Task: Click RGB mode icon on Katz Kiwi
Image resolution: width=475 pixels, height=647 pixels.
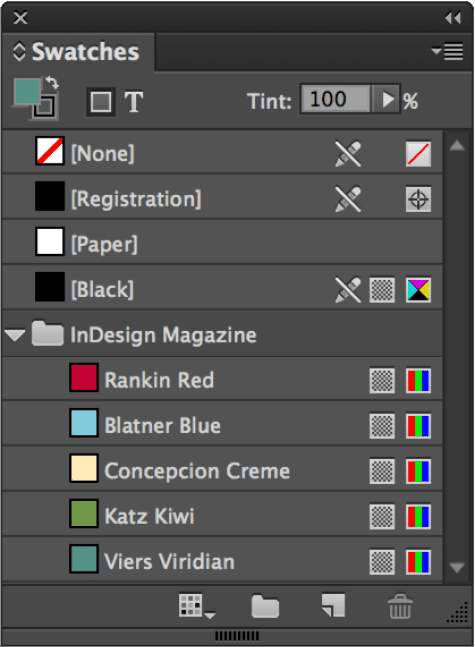Action: 418,517
